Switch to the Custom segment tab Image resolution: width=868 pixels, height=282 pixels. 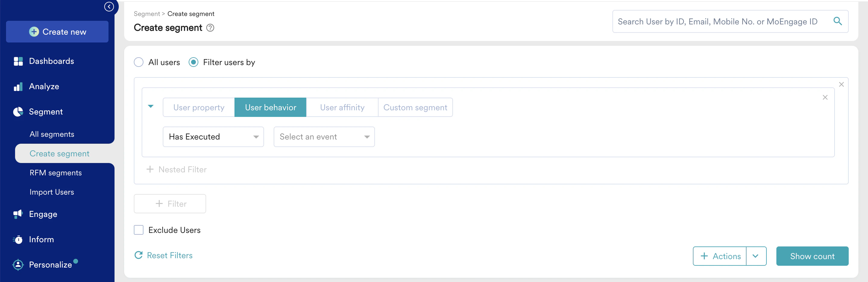coord(416,107)
